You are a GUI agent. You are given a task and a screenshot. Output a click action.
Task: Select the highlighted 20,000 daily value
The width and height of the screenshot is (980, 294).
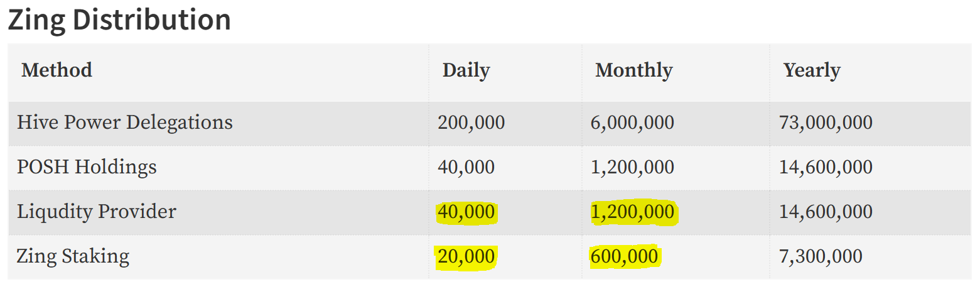[466, 257]
